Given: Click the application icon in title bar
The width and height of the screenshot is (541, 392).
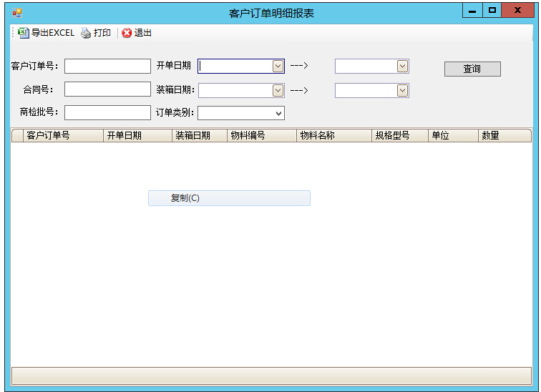Looking at the screenshot, I should [17, 13].
